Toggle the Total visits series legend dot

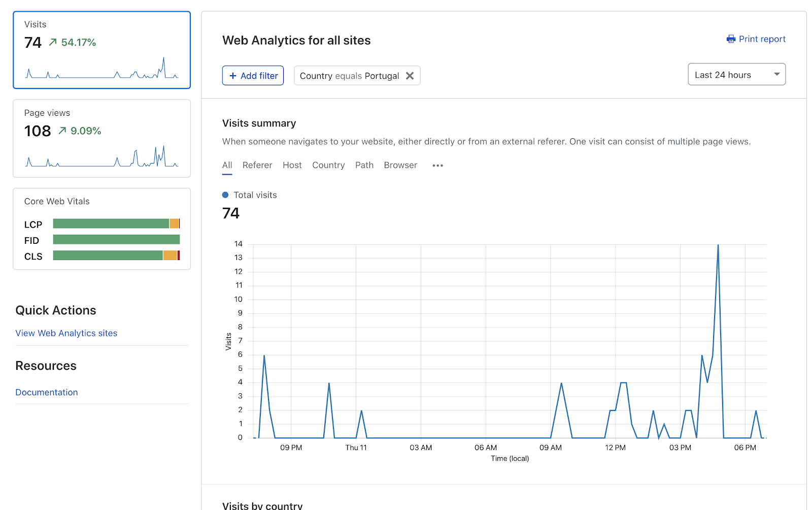click(225, 195)
